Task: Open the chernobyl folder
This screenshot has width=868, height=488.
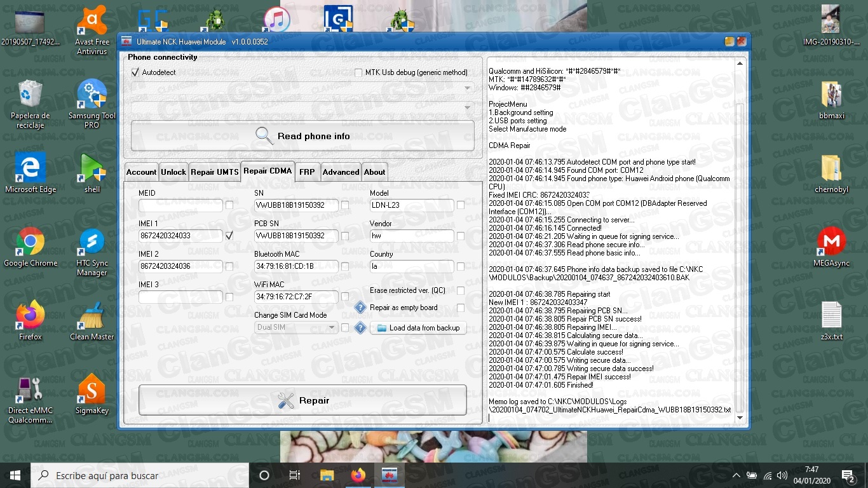Action: 831,173
